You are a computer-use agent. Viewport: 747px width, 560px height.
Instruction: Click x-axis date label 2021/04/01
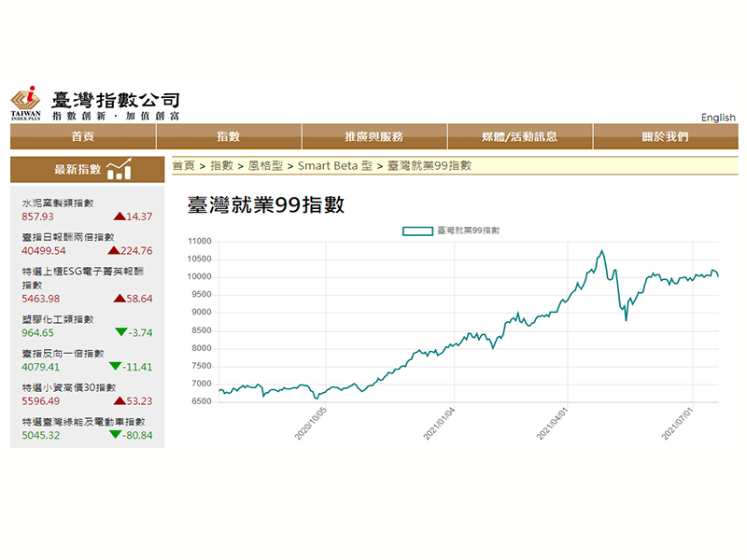(x=553, y=424)
